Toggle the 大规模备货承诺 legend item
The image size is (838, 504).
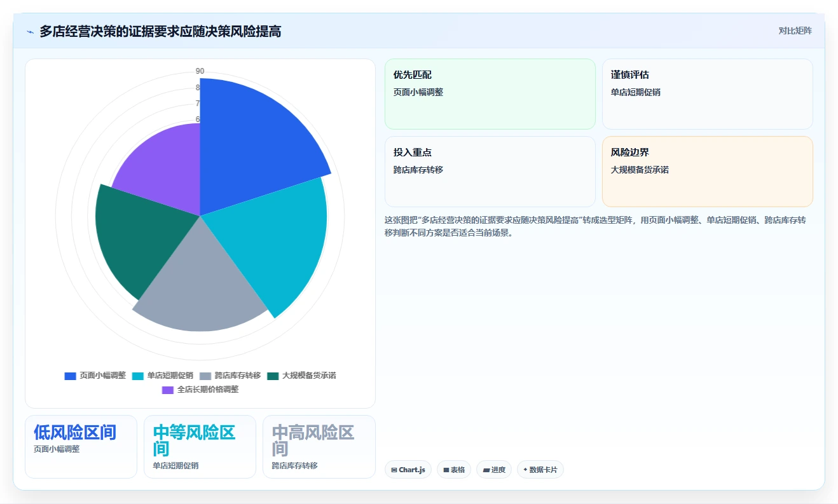pyautogui.click(x=301, y=376)
